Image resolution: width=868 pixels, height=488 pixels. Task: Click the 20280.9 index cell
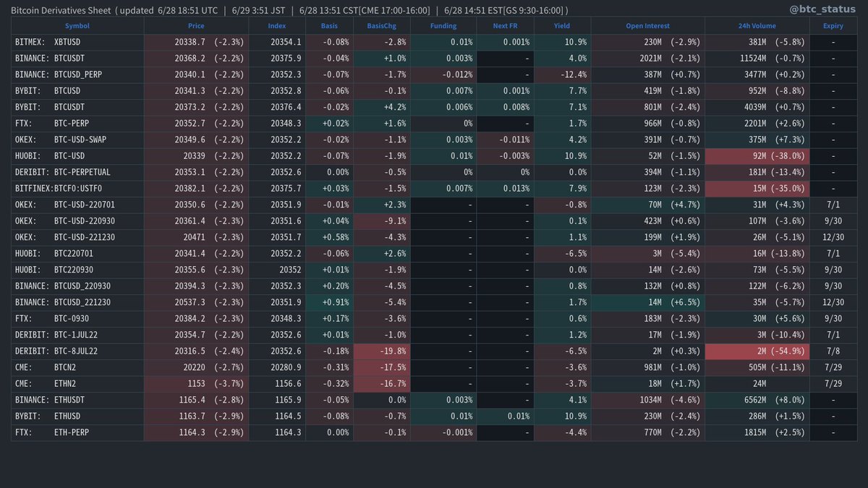[277, 367]
